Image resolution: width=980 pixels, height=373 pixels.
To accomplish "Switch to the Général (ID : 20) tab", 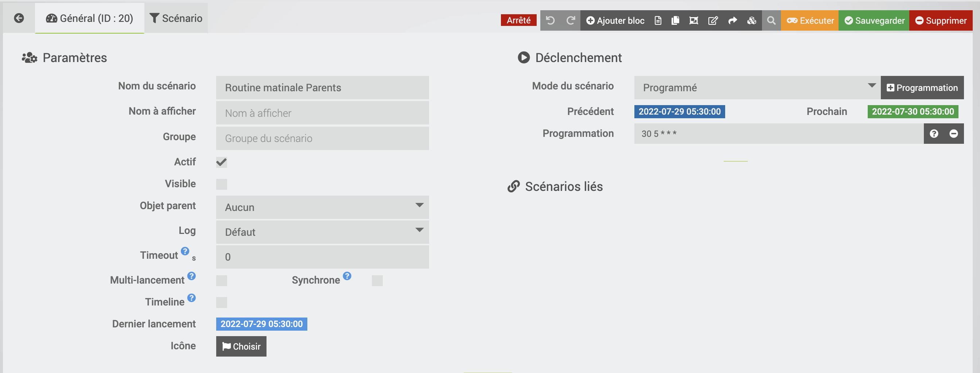I will pos(89,18).
